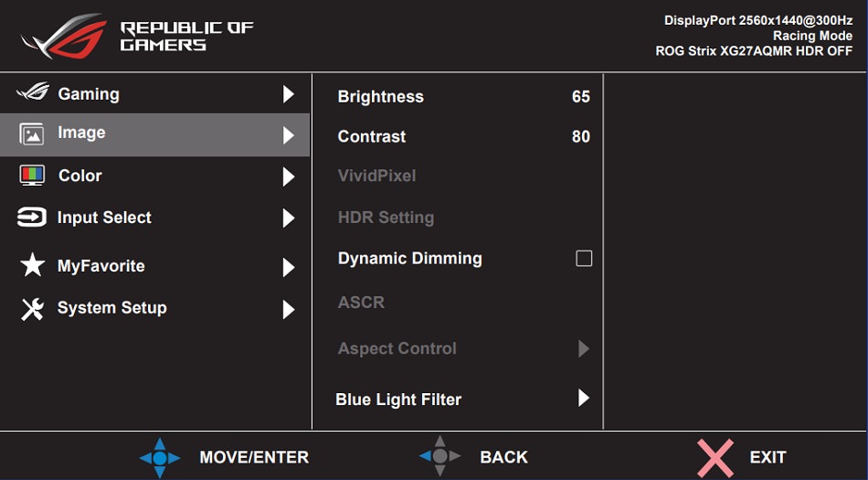Click the Color monitor icon
Image resolution: width=868 pixels, height=480 pixels.
click(x=32, y=176)
